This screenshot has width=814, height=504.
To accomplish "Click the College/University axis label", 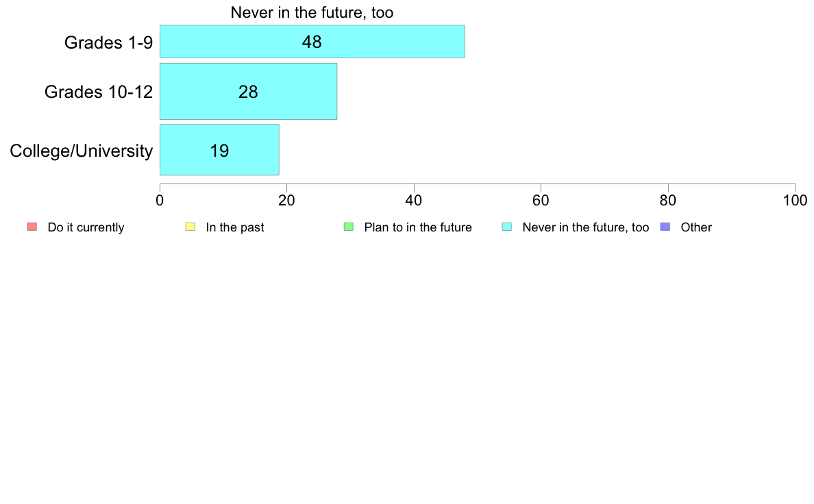I will coord(82,151).
